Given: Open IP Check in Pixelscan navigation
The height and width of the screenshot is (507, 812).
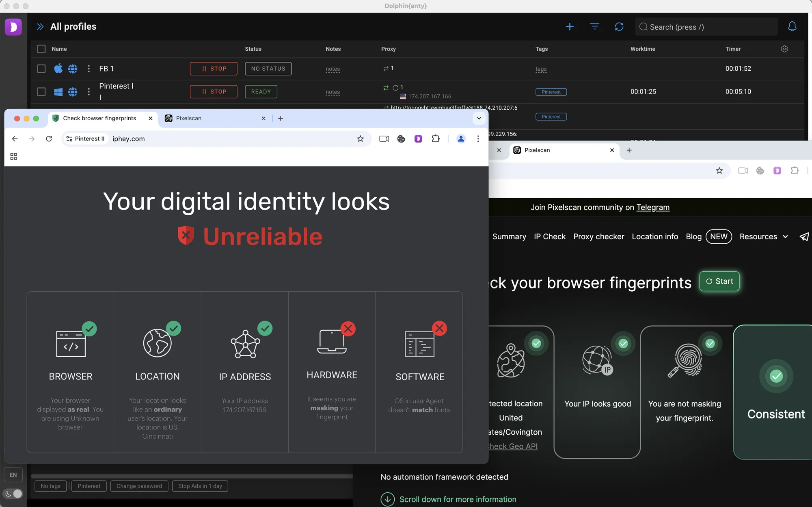Looking at the screenshot, I should tap(550, 237).
